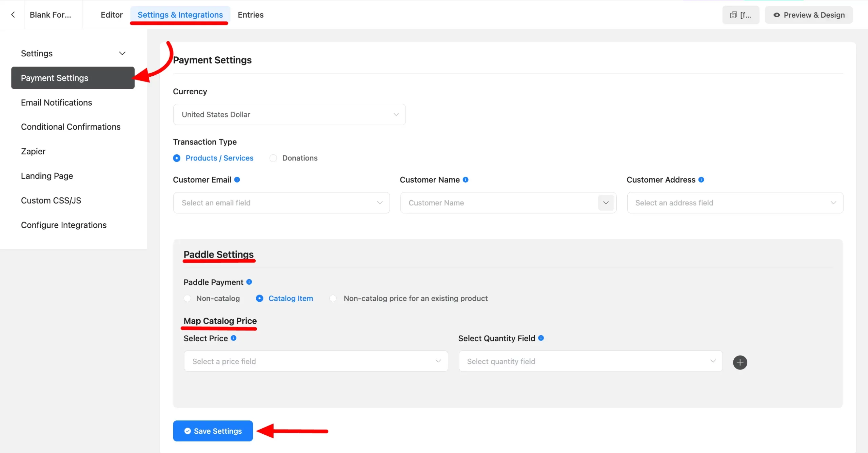Open the Currency dropdown

coord(289,114)
